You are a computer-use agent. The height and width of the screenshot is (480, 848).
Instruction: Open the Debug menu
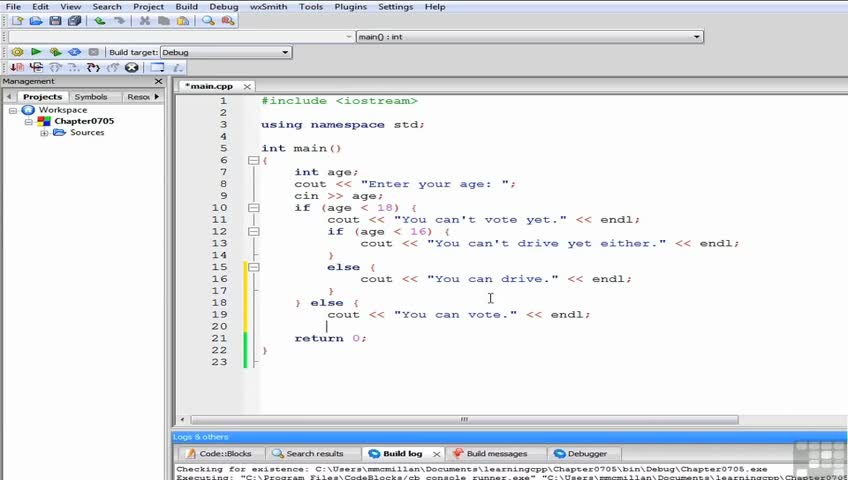tap(223, 6)
